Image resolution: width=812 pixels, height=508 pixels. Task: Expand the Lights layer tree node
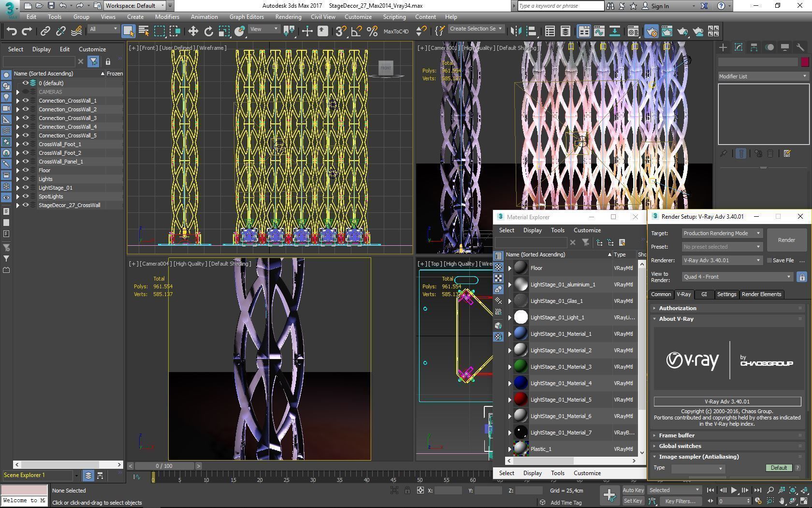tap(18, 179)
